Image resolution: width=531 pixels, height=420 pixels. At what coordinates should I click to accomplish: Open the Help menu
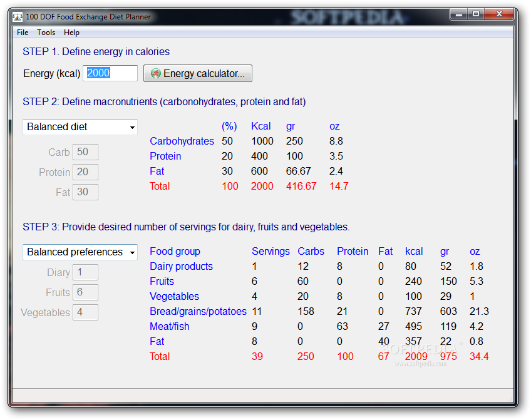tap(71, 33)
